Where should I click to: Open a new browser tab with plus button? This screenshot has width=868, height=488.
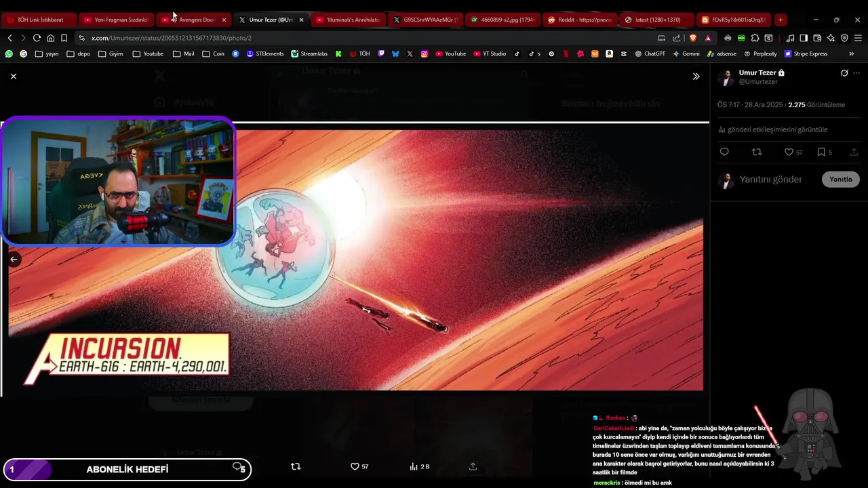(781, 20)
